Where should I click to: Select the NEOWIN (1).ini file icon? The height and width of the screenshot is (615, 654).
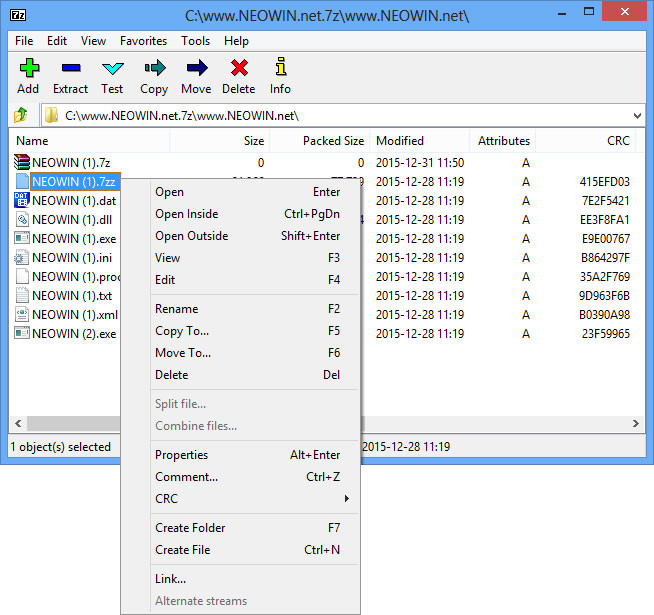[x=22, y=257]
